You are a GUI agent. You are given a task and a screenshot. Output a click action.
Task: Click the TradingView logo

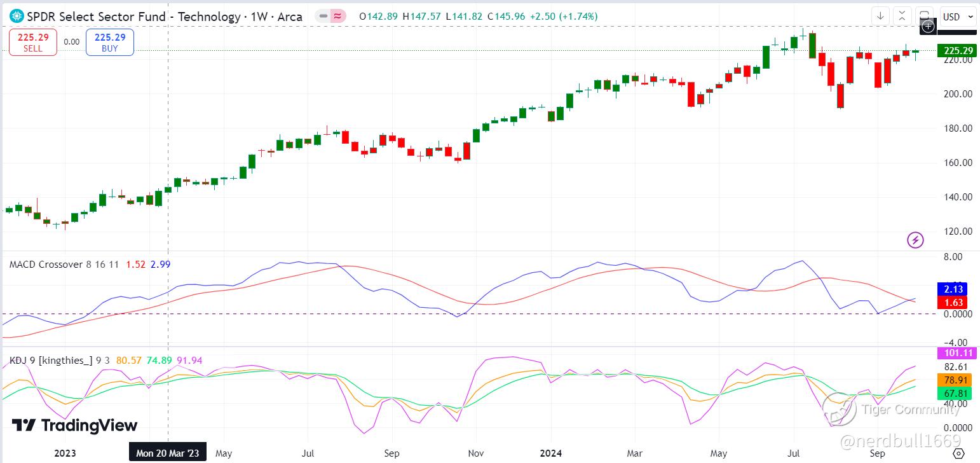74,425
